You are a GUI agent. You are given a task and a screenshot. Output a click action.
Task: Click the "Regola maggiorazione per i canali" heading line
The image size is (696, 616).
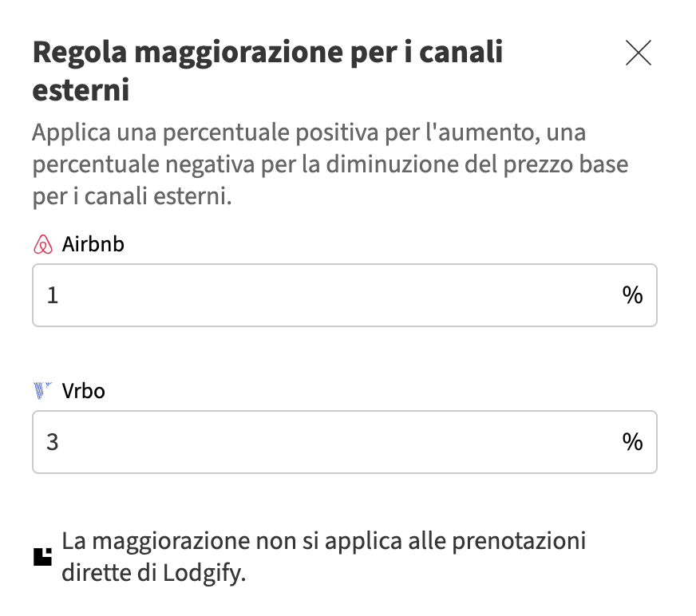click(x=267, y=53)
